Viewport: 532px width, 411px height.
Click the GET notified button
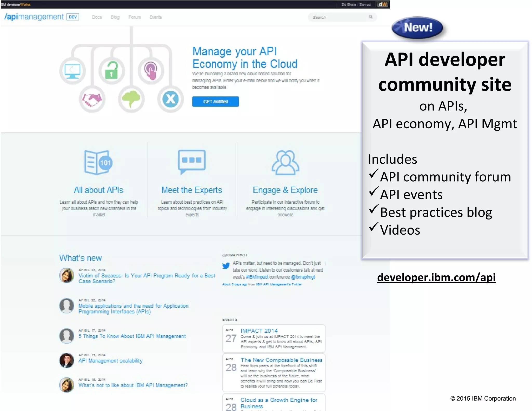click(216, 102)
